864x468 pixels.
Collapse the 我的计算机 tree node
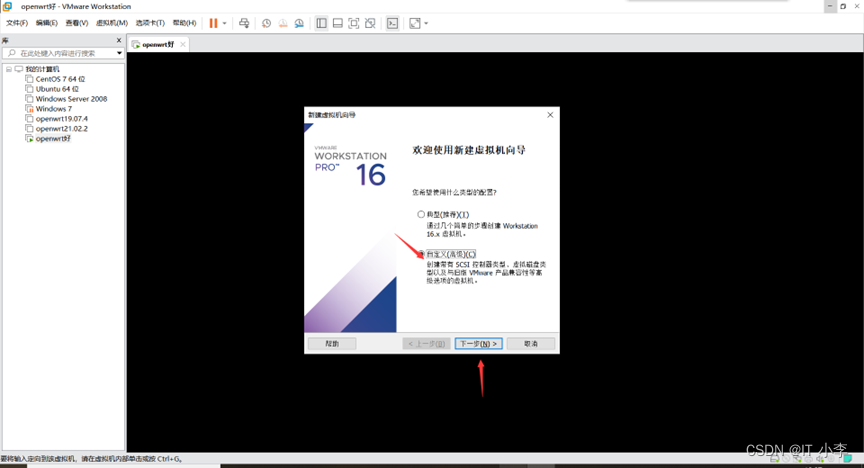tap(8, 69)
